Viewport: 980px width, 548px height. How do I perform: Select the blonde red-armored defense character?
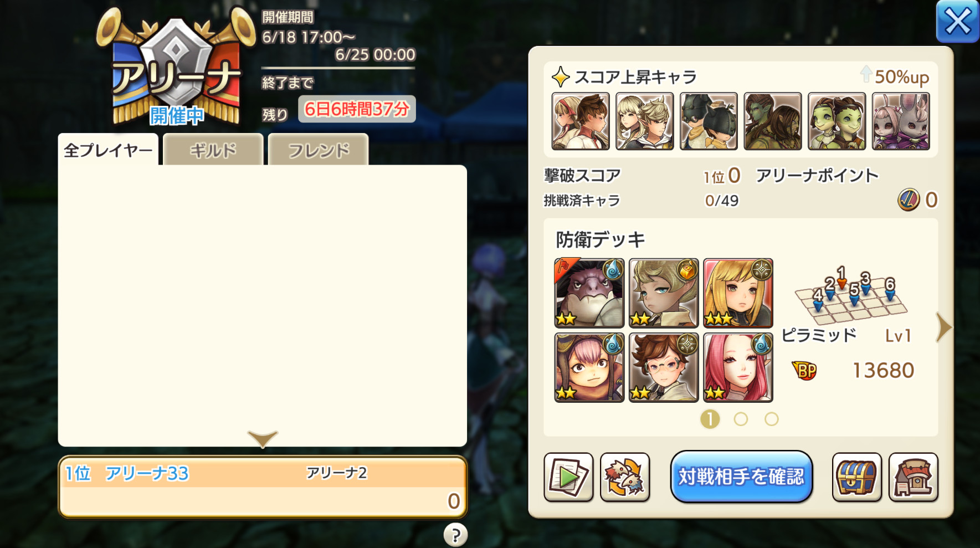coord(738,293)
